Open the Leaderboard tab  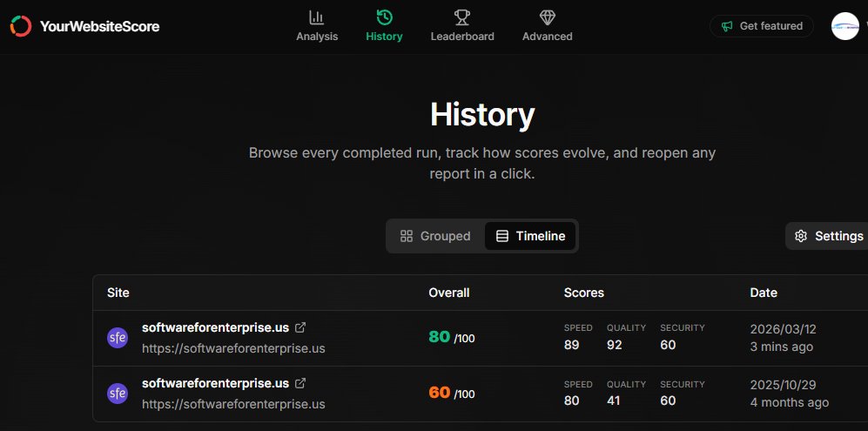pos(462,26)
